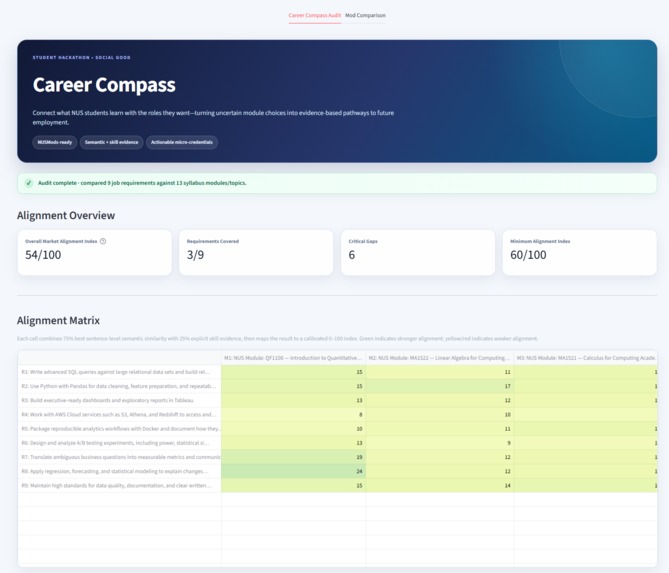Click the Semantic + skill evidence pill

[x=111, y=142]
